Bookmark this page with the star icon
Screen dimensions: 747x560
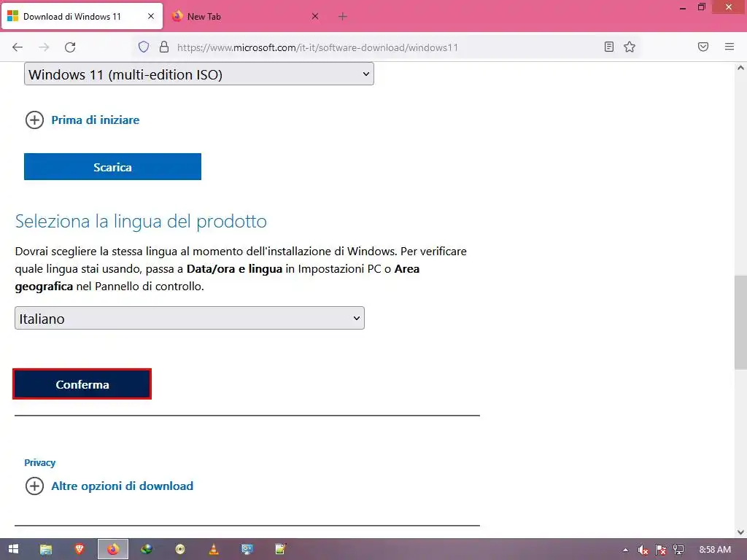630,47
